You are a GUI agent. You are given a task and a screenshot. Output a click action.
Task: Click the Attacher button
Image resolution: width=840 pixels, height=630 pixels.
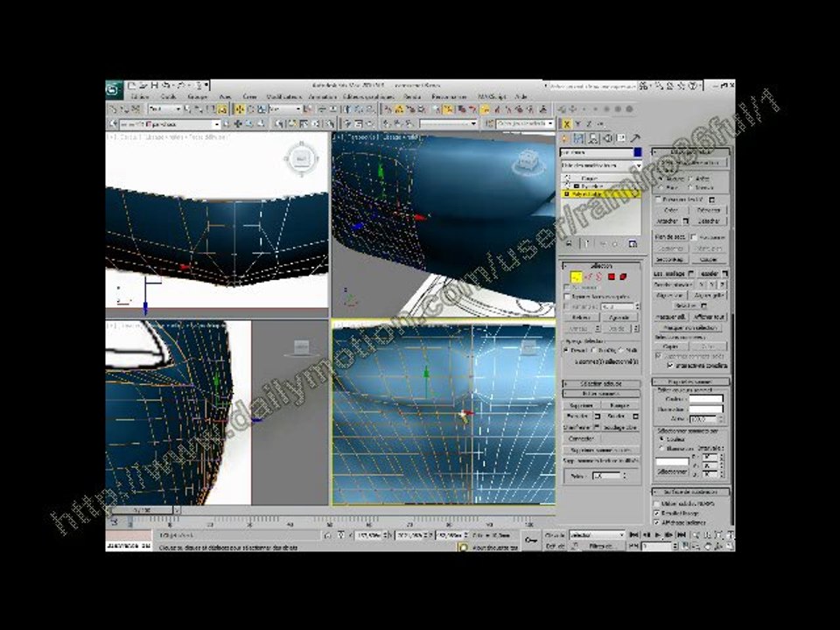point(668,220)
